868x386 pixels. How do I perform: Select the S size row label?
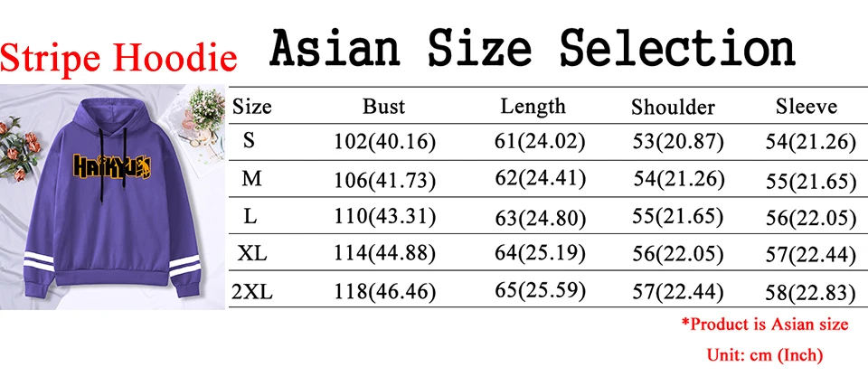(x=250, y=141)
